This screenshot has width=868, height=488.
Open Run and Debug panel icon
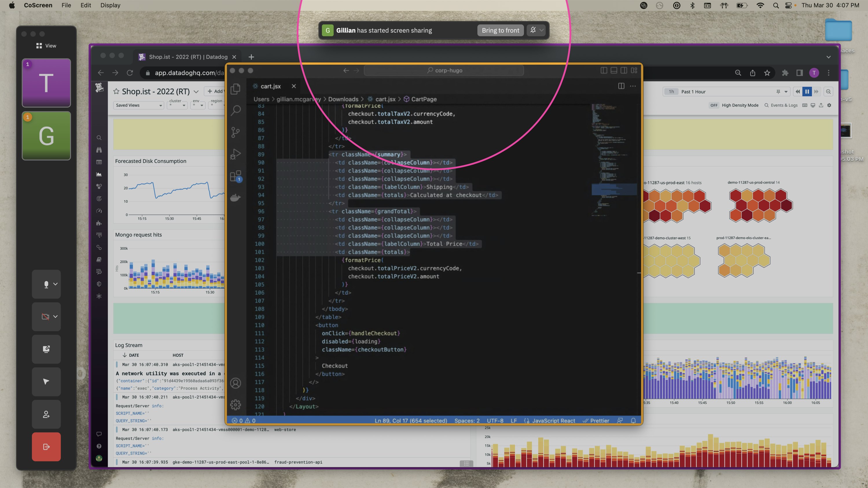(236, 154)
